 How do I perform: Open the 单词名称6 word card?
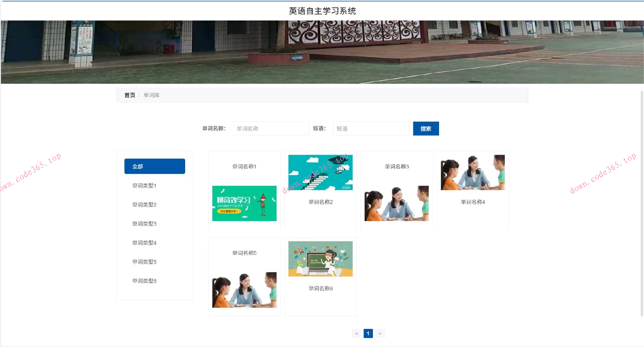pyautogui.click(x=320, y=276)
